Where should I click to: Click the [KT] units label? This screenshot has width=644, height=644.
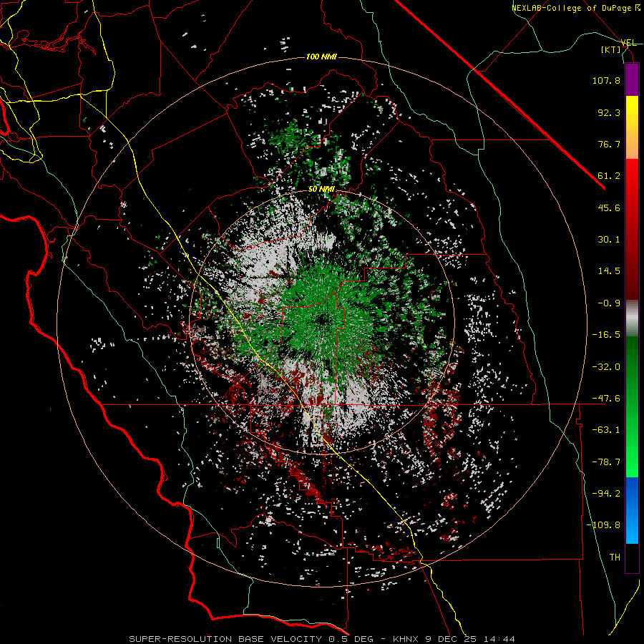pos(611,49)
